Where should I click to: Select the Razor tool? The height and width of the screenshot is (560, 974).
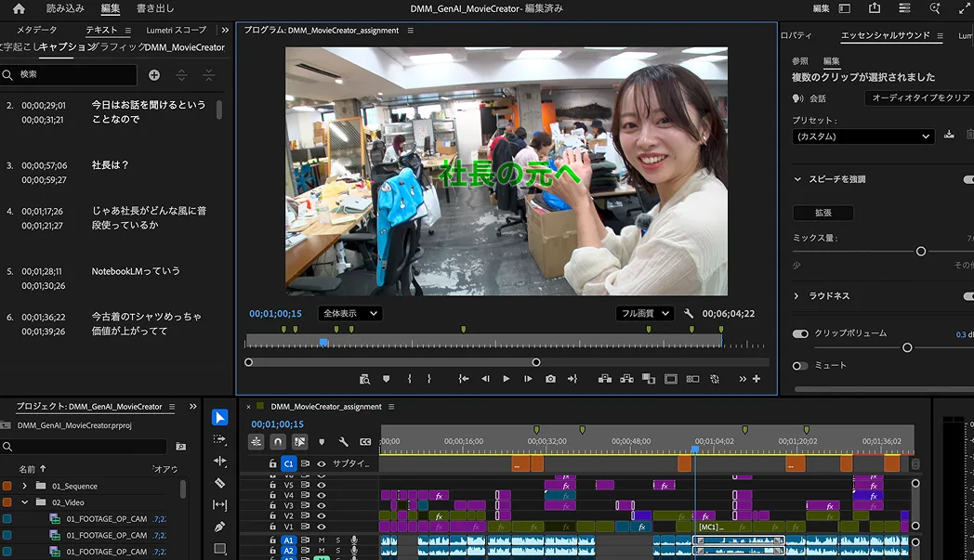click(219, 483)
